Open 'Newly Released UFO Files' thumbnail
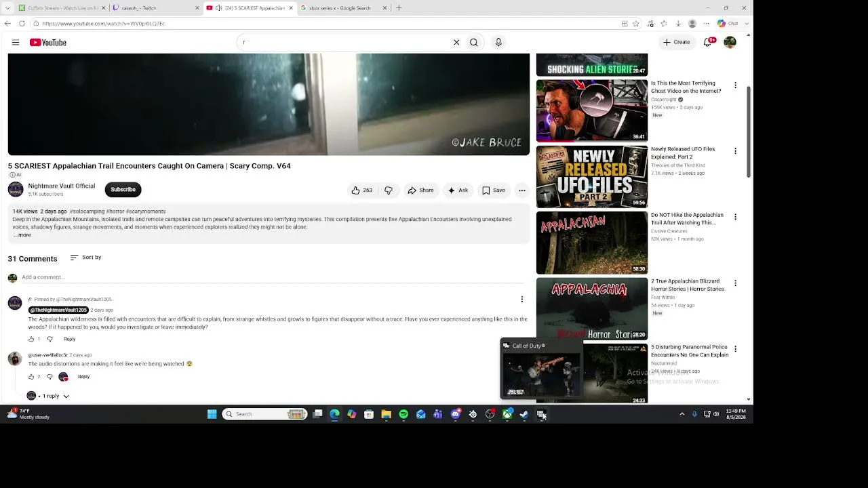 592,177
